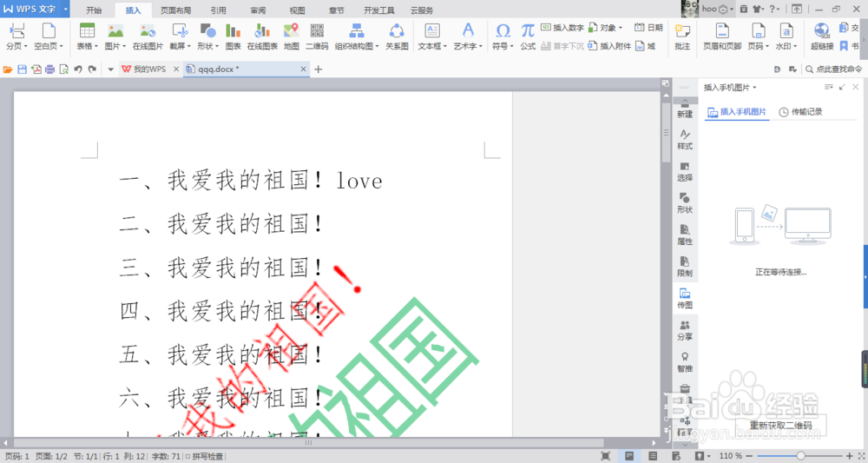
Task: Expand the 表格 dropdown arrow
Action: point(96,47)
